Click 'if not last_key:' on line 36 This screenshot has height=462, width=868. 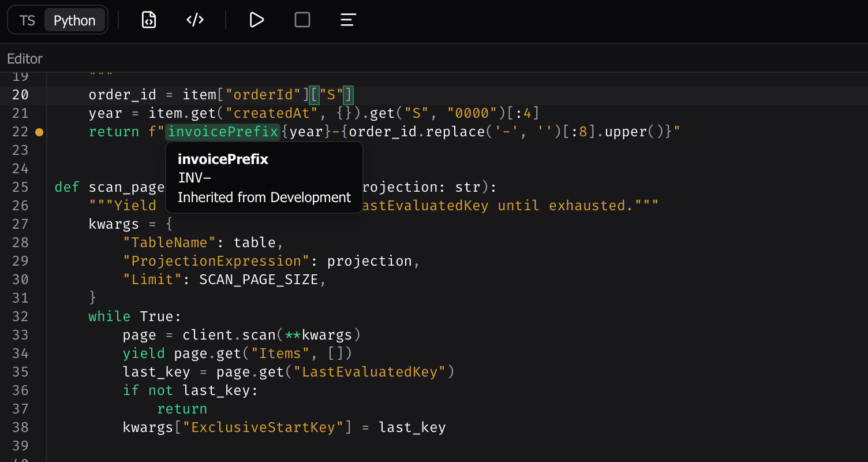click(190, 390)
